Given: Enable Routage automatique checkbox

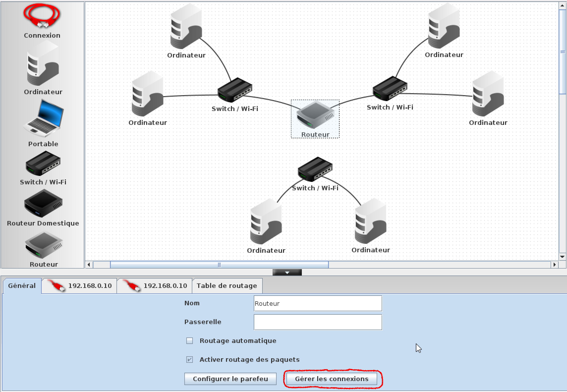Looking at the screenshot, I should [x=190, y=341].
